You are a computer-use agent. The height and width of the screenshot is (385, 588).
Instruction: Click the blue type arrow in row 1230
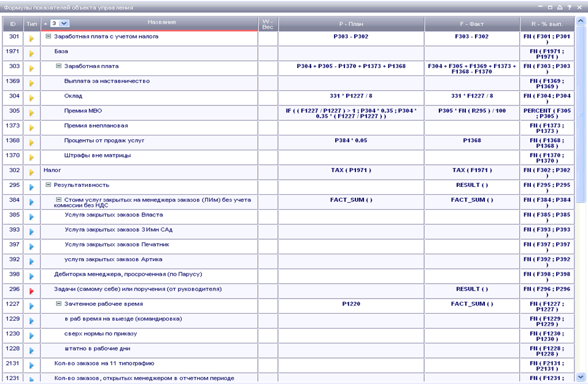[31, 335]
